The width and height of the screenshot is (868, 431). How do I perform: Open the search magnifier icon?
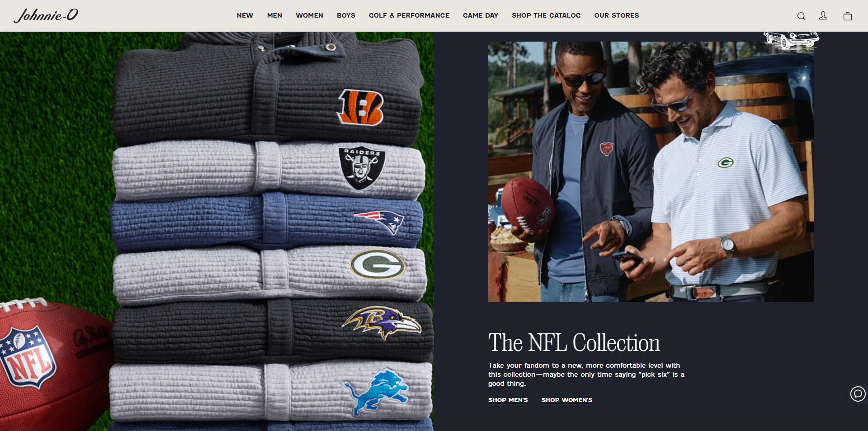tap(801, 16)
